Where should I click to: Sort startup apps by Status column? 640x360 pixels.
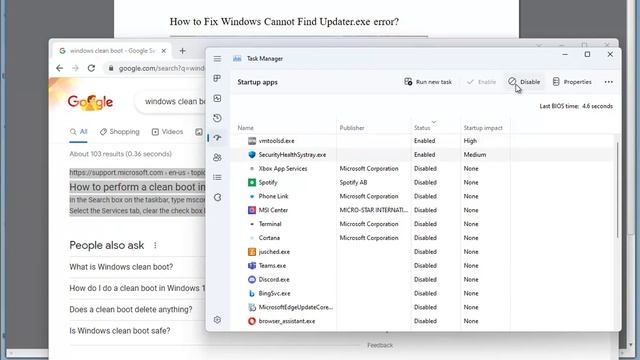coord(422,128)
